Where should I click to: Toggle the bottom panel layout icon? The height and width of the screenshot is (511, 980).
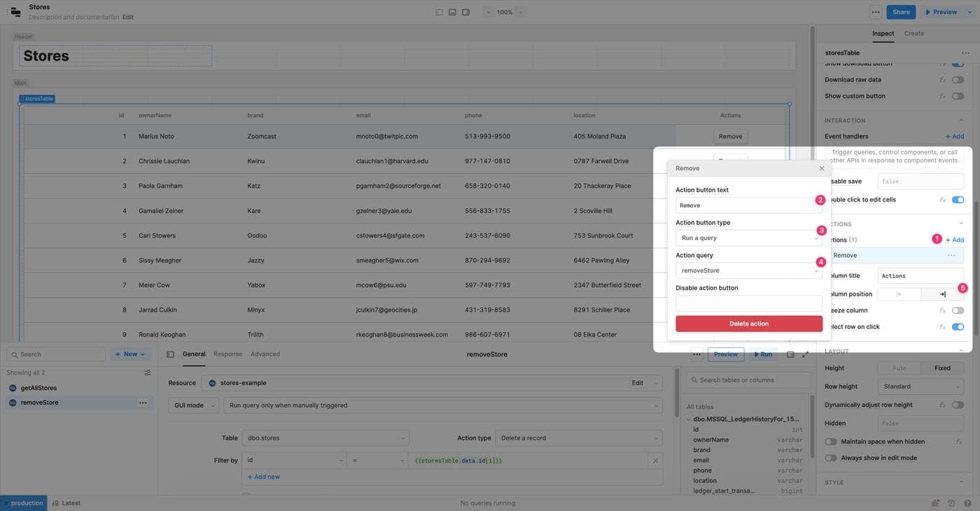pyautogui.click(x=452, y=12)
